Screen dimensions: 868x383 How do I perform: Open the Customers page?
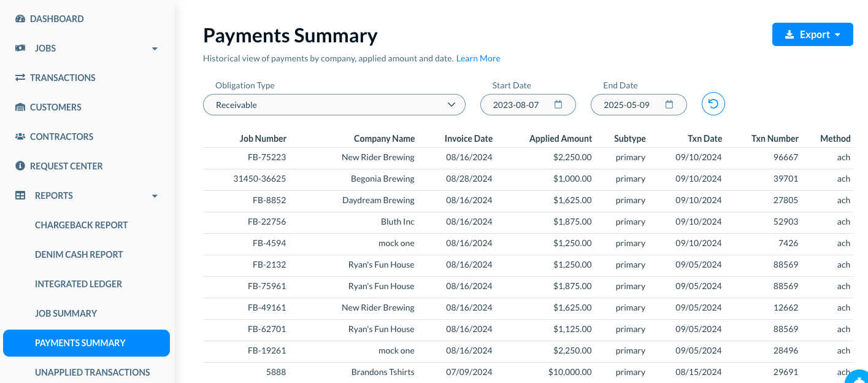tap(56, 107)
